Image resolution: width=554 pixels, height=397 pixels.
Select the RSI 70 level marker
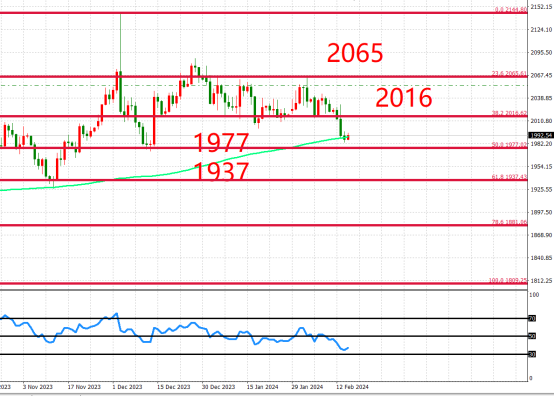coord(532,319)
